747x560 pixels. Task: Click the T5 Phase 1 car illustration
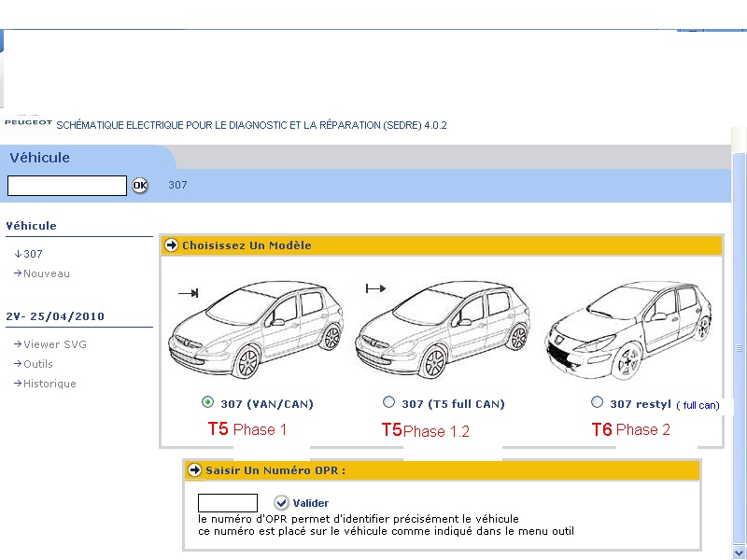click(x=256, y=330)
